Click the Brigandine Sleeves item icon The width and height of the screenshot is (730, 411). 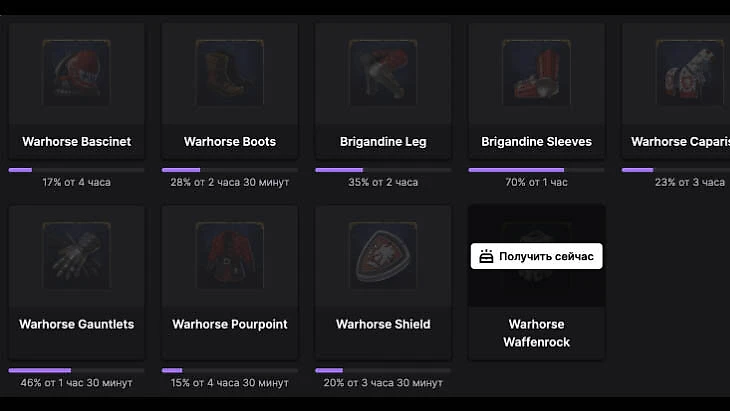536,73
